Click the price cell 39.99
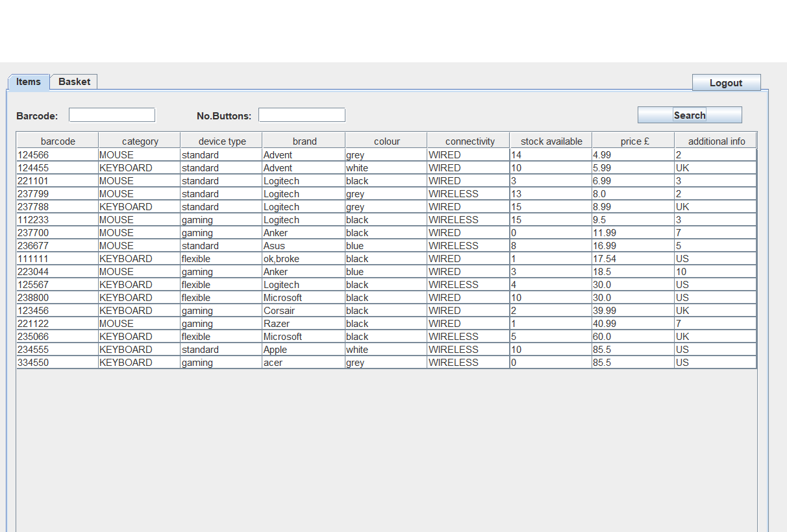The width and height of the screenshot is (787, 532). (x=633, y=311)
